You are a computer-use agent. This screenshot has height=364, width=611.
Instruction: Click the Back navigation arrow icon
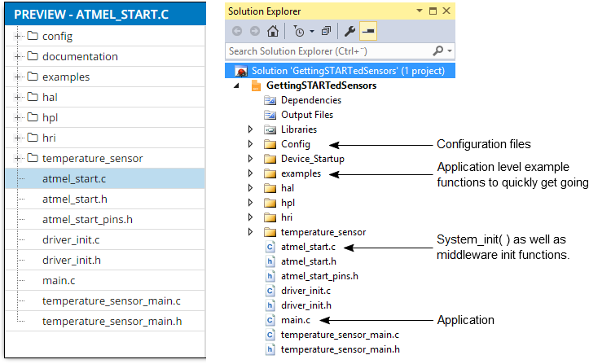237,31
